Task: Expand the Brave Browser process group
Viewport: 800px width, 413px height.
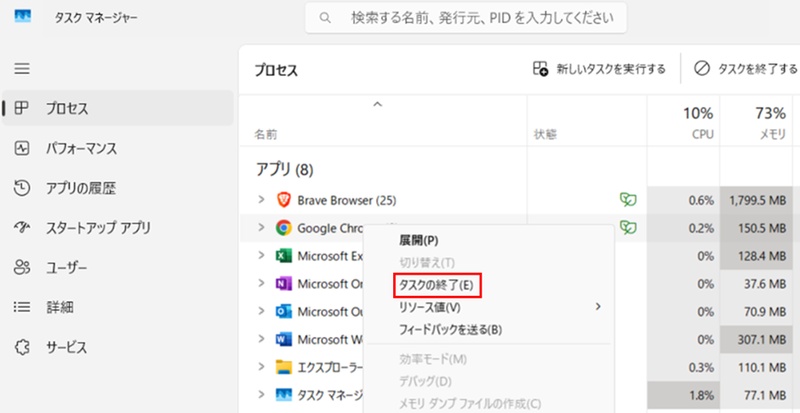Action: coord(262,200)
